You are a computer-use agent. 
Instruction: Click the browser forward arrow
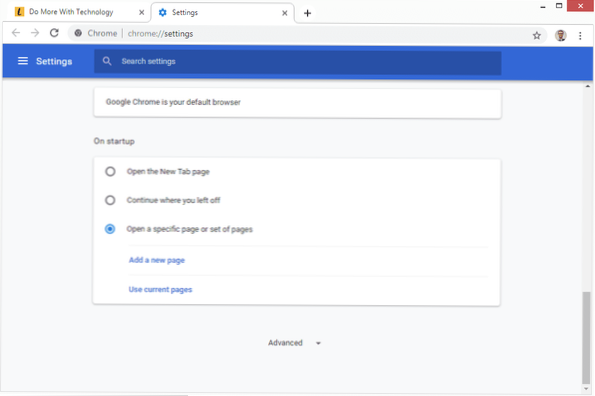point(35,33)
